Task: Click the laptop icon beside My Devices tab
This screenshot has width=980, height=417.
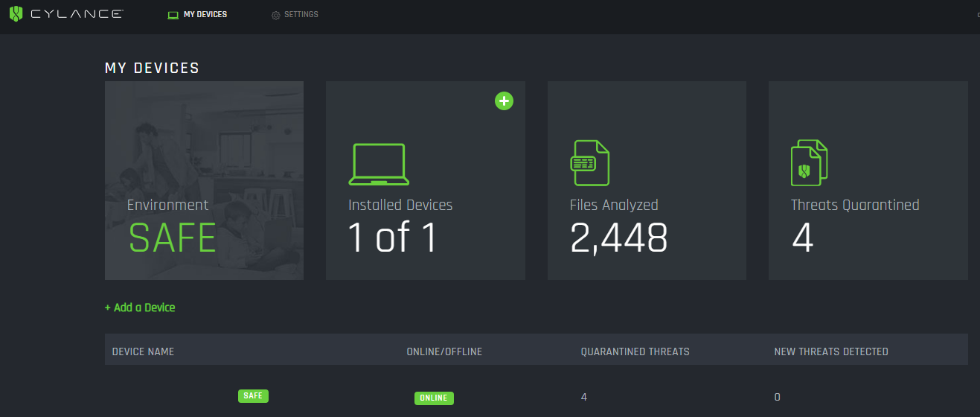Action: 173,15
